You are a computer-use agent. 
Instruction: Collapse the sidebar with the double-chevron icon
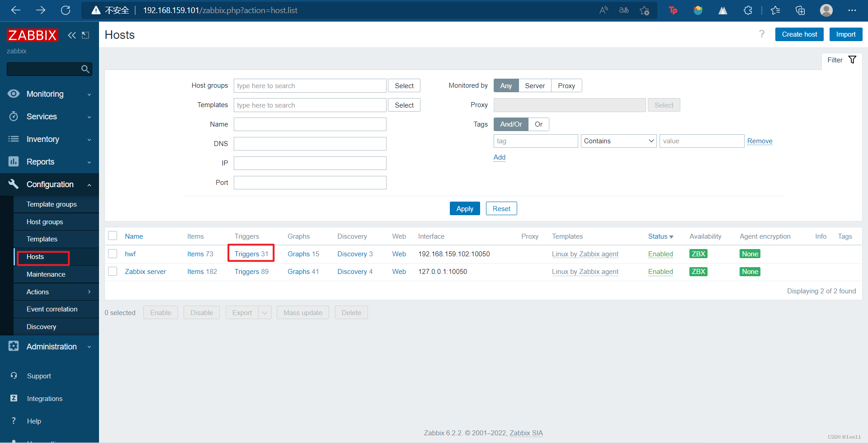pos(72,35)
